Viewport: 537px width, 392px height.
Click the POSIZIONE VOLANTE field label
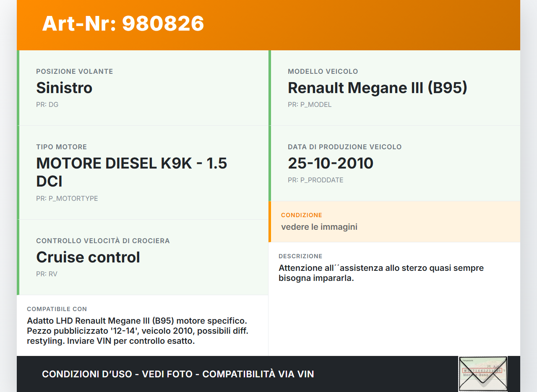click(x=74, y=71)
